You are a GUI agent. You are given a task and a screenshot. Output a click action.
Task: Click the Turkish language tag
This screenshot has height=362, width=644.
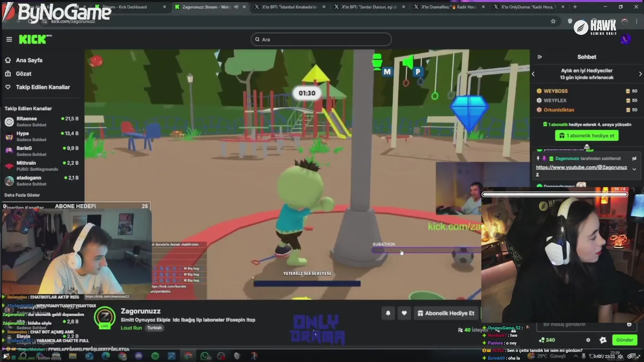(154, 328)
